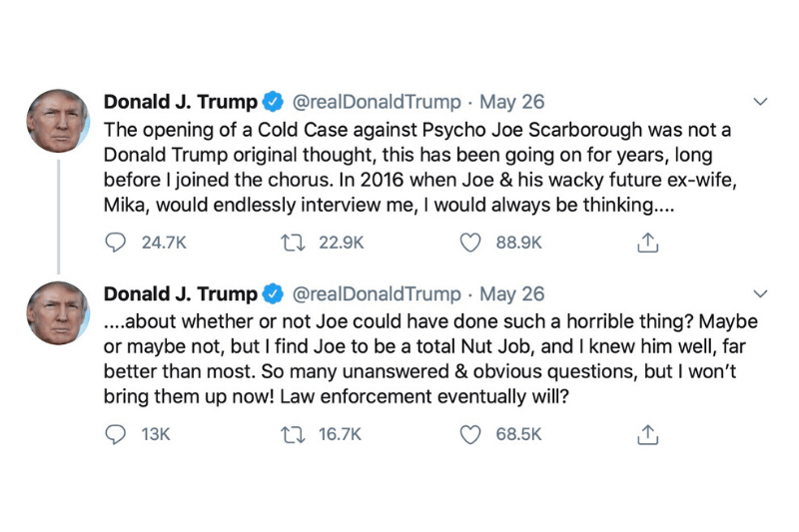The image size is (799, 532).
Task: Reply to the tweet with 13K replies
Action: 115,434
